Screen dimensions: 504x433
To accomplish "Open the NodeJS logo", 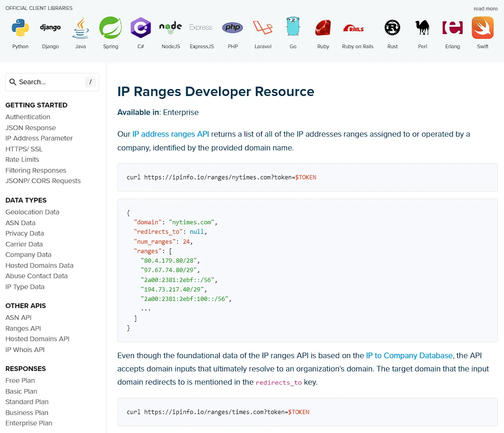I will click(171, 27).
